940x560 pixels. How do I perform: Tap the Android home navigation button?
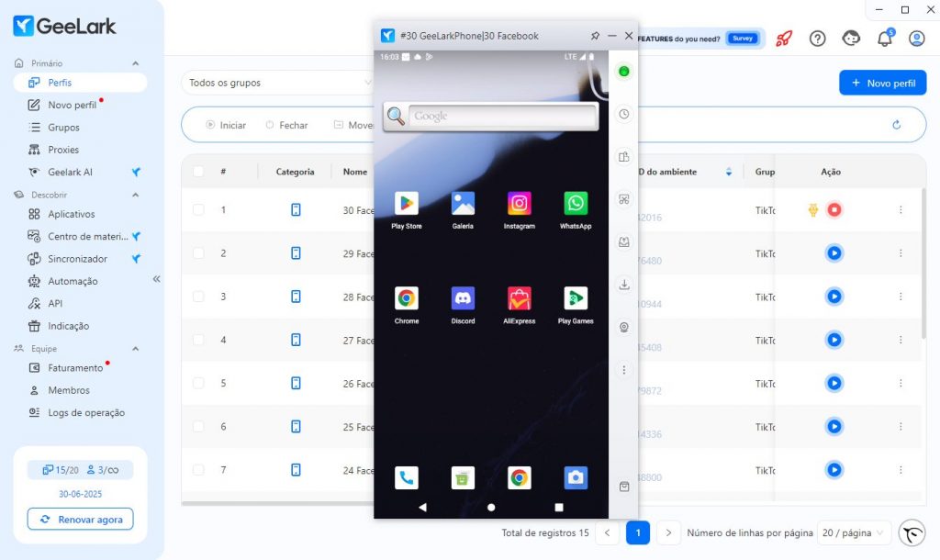491,508
